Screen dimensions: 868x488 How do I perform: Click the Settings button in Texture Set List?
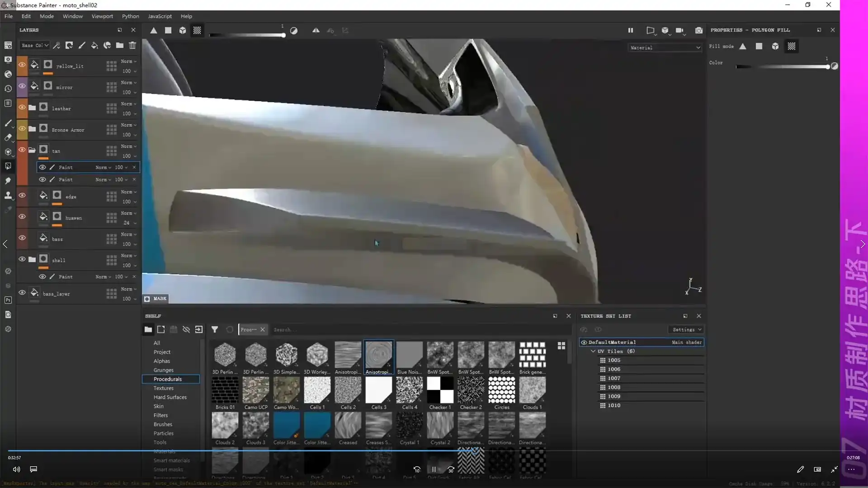point(686,329)
